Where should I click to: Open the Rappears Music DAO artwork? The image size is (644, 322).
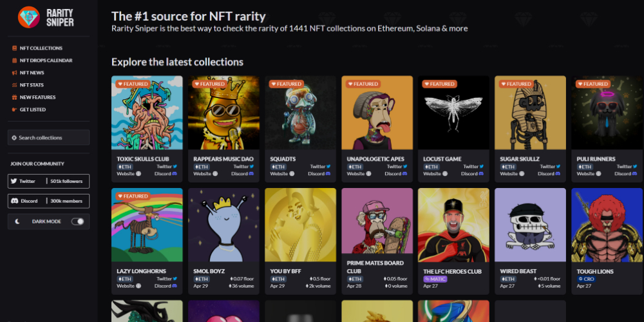click(x=224, y=113)
